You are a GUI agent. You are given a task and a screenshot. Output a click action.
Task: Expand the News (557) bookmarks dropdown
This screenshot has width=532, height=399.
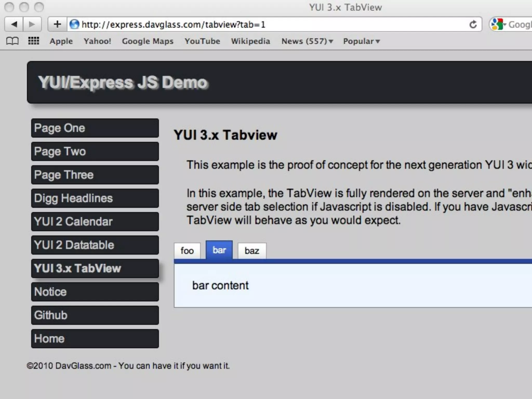(307, 41)
